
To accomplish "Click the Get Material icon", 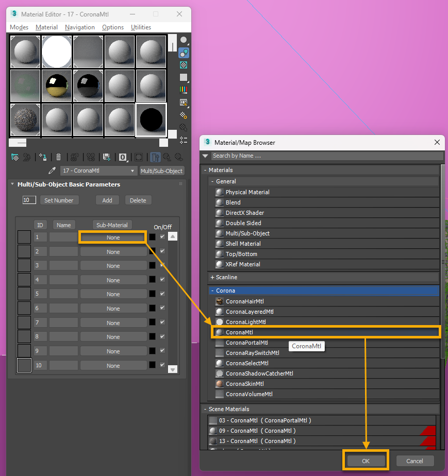I will coord(15,157).
